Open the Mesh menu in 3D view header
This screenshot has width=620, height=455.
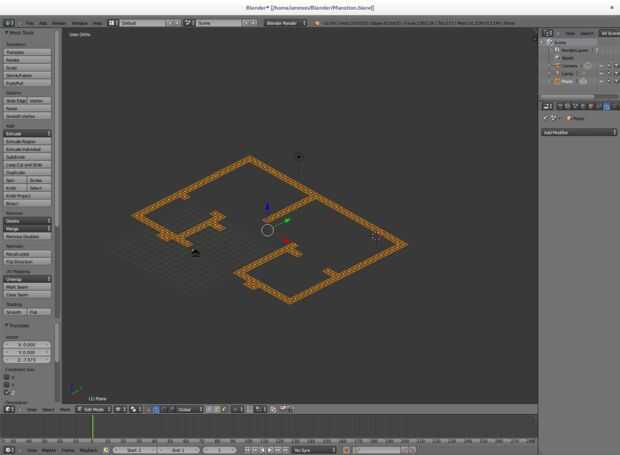click(x=65, y=410)
